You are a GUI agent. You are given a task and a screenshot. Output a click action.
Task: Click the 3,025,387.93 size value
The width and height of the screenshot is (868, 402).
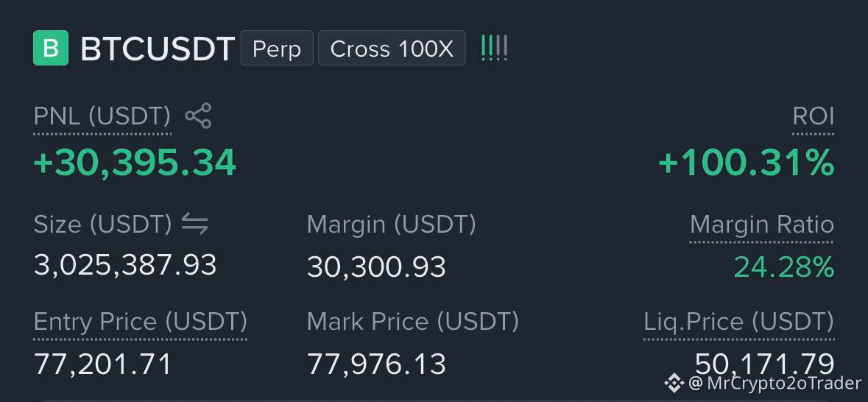[125, 266]
